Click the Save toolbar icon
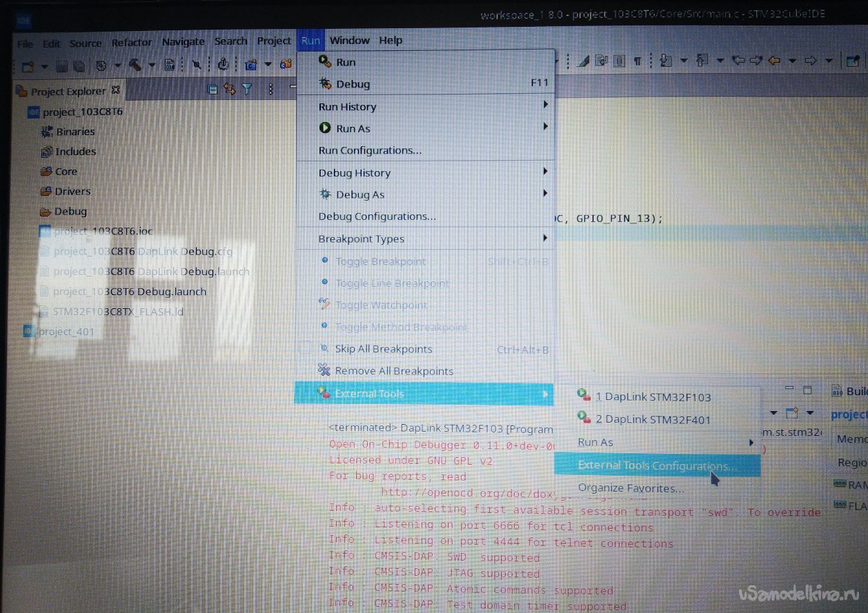This screenshot has height=613, width=868. (x=62, y=66)
